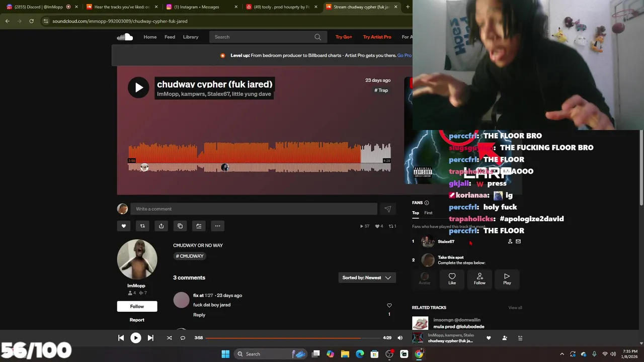Open the # Trap genre tag
The height and width of the screenshot is (362, 644).
[381, 90]
